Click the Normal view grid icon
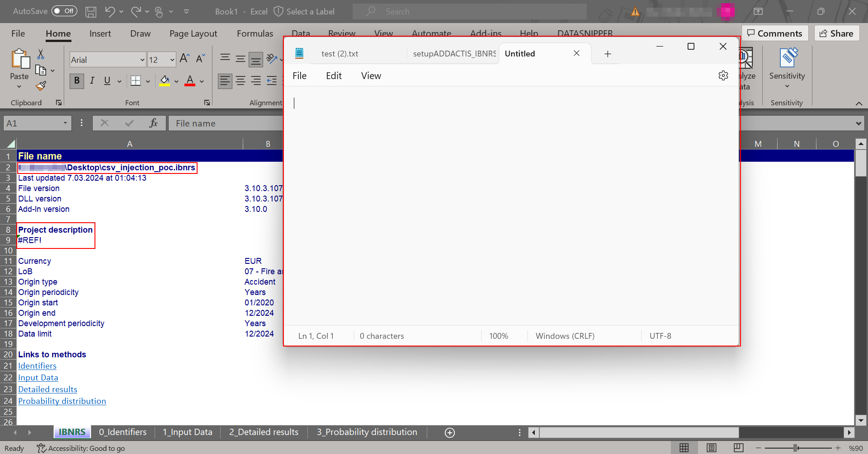Screen dimensions: 868x454 [684, 448]
